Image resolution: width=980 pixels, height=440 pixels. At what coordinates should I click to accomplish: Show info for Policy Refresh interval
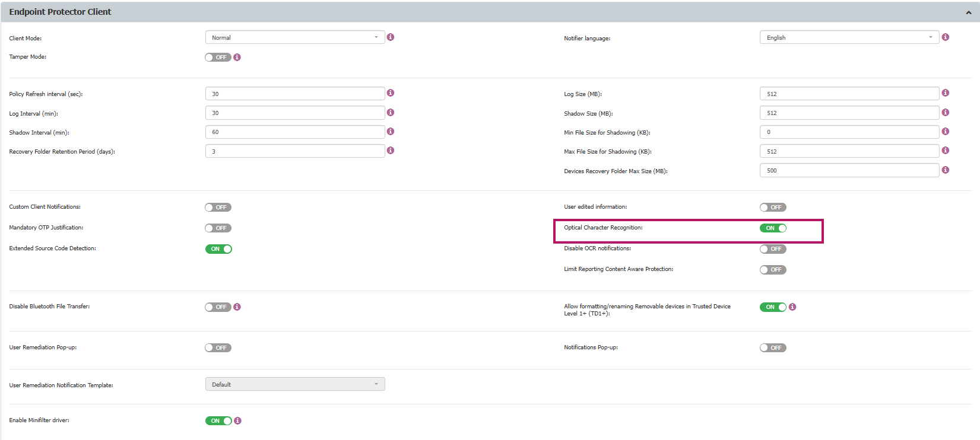391,93
